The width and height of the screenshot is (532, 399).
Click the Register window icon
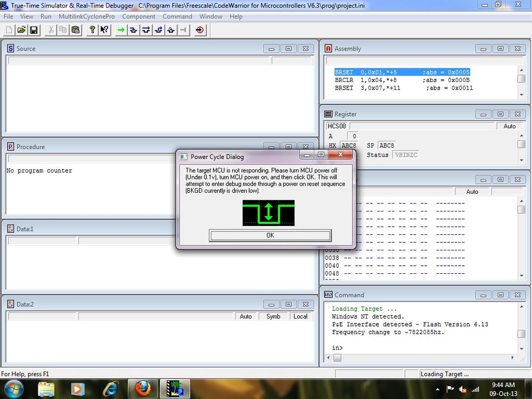328,114
